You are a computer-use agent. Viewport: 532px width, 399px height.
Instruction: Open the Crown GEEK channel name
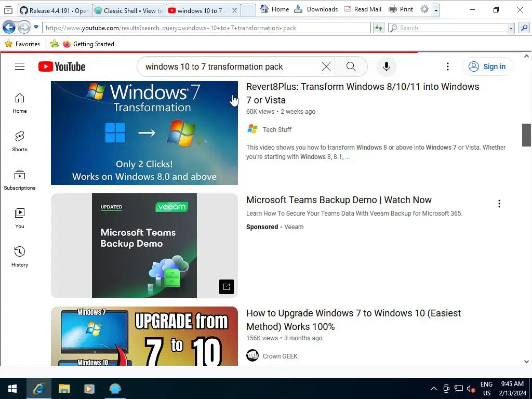(x=280, y=356)
